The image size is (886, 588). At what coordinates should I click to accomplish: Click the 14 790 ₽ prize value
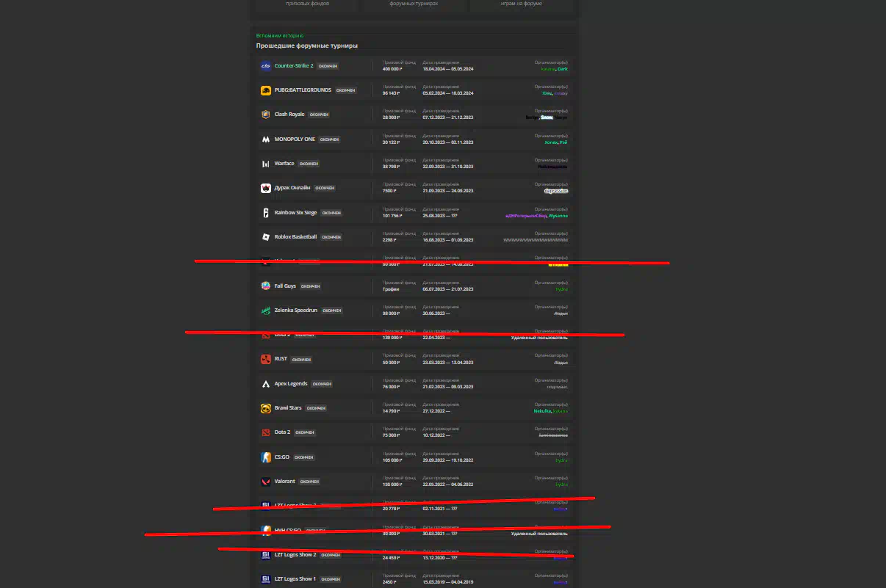click(x=391, y=411)
